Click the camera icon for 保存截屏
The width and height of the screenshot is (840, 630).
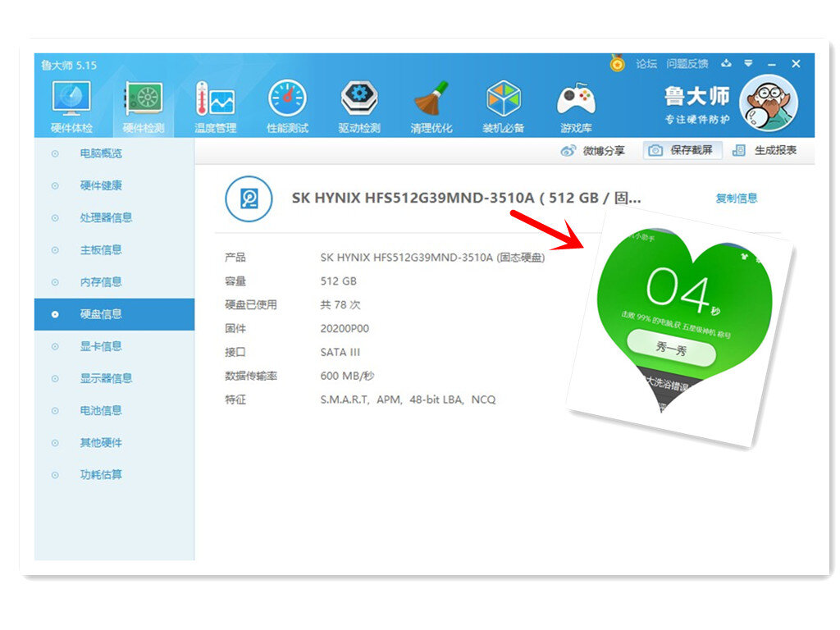pos(655,151)
